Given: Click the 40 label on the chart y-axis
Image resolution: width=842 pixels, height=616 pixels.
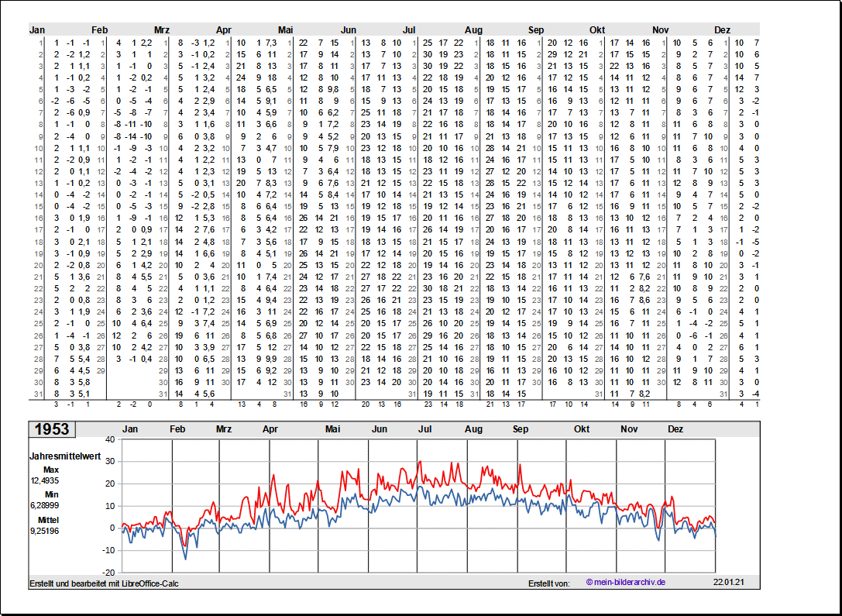Looking at the screenshot, I should click(x=110, y=439).
